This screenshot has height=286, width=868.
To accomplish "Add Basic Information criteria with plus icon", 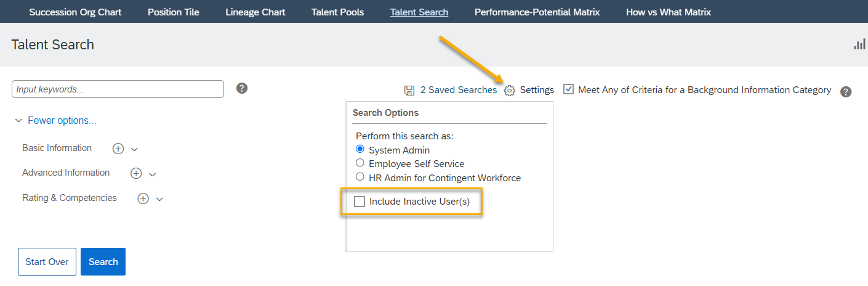I will (x=118, y=149).
